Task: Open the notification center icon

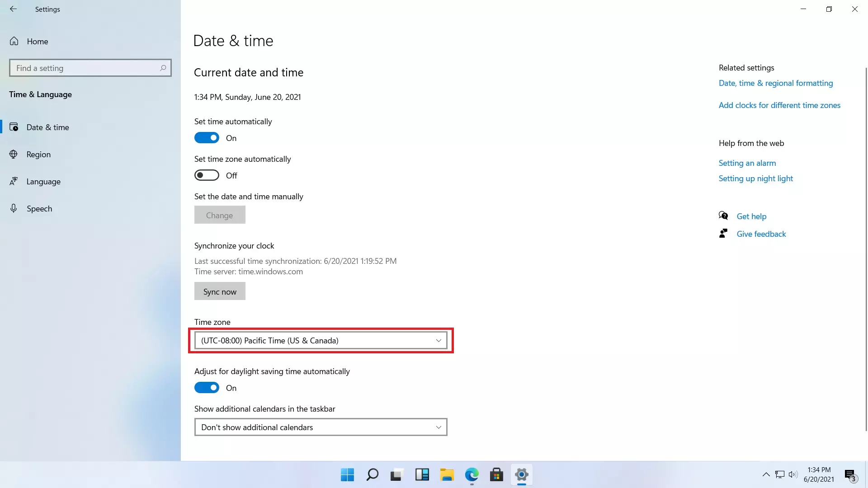Action: pos(850,475)
